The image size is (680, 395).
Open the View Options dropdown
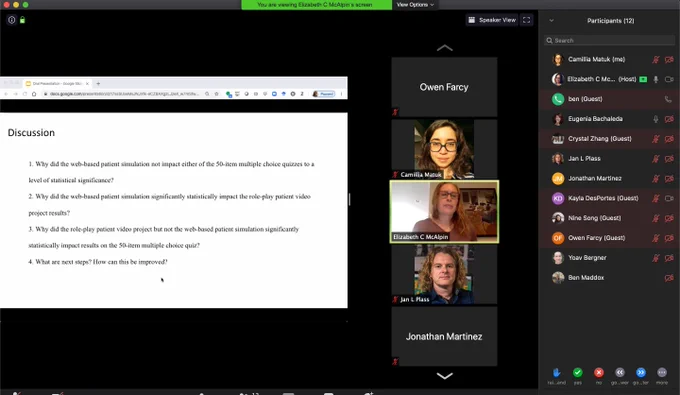point(415,5)
